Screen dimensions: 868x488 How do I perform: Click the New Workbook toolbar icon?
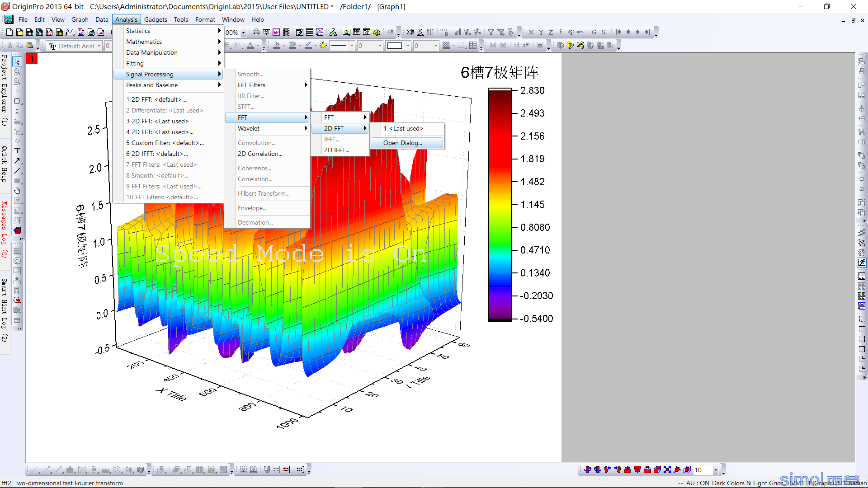29,32
